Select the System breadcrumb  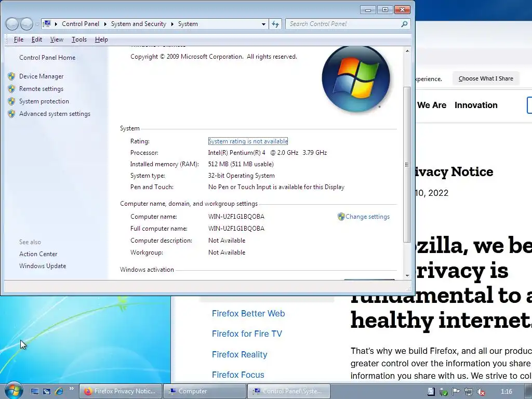coord(188,24)
